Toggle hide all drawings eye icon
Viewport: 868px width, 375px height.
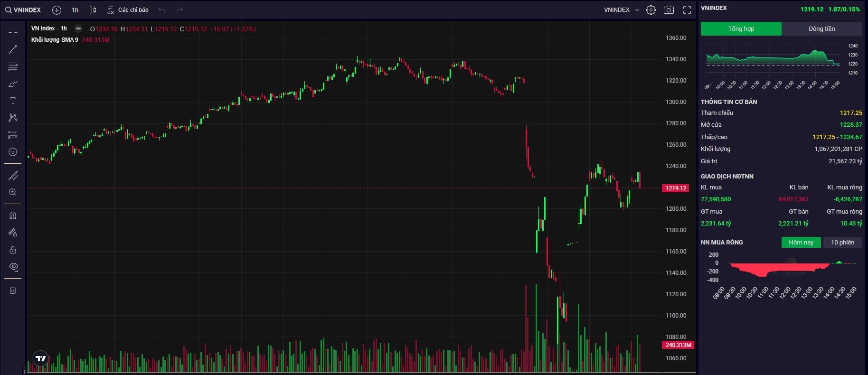13,267
